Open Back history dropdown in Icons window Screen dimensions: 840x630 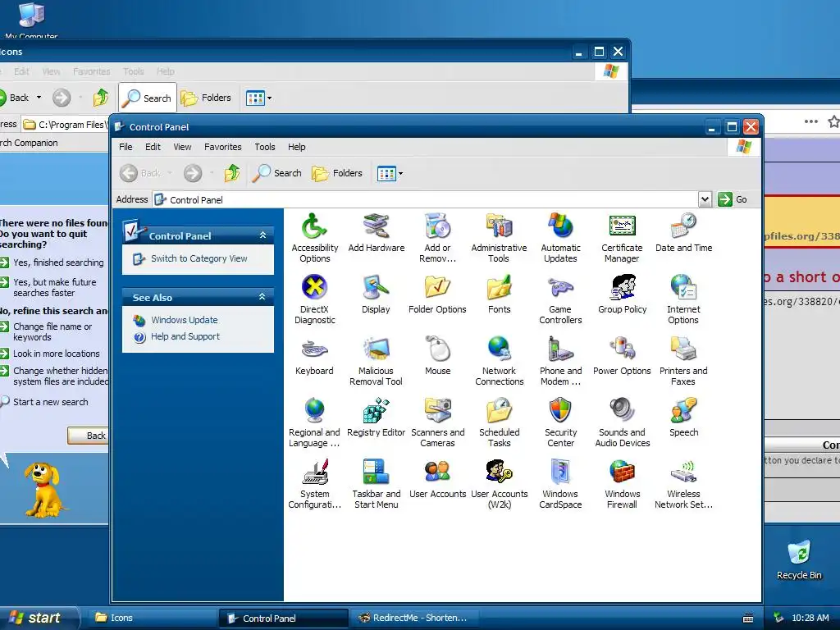tap(39, 98)
